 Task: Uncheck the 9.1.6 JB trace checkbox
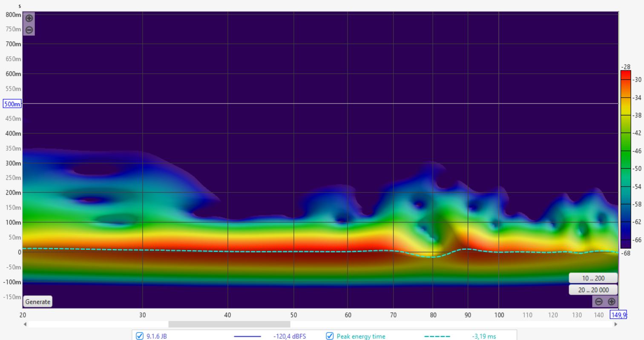[x=139, y=336]
